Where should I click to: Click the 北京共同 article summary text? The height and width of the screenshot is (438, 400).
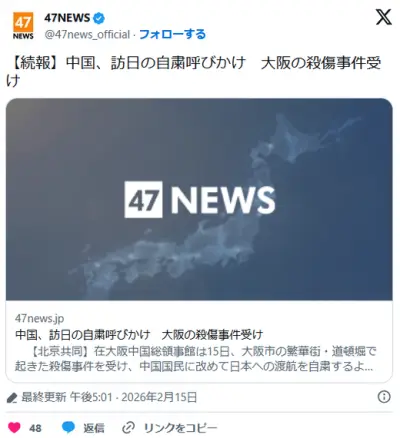point(195,359)
